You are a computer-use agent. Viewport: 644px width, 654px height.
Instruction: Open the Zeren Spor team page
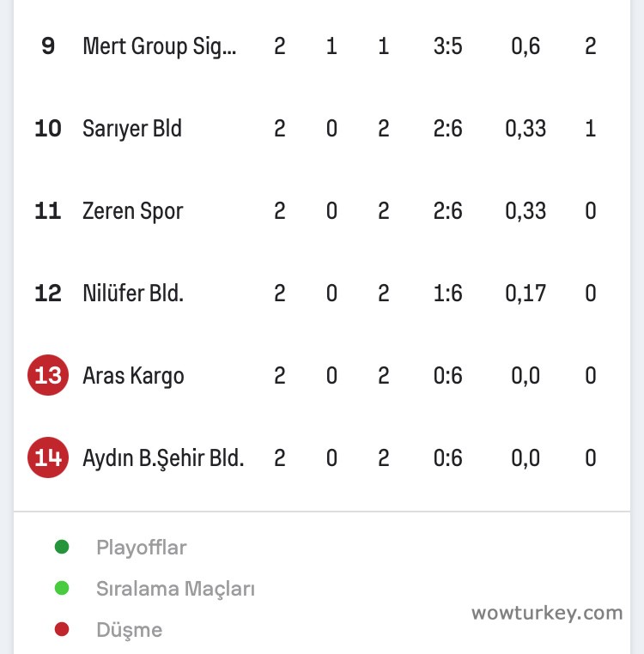pos(132,211)
